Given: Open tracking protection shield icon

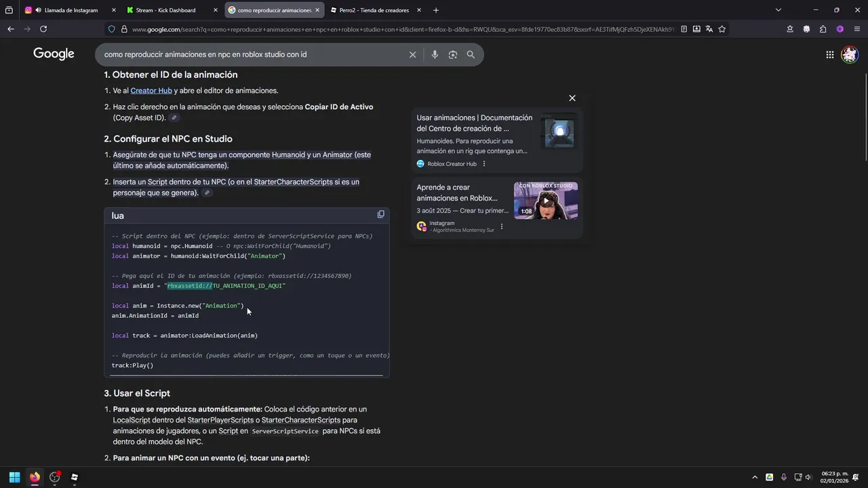Looking at the screenshot, I should click(111, 29).
